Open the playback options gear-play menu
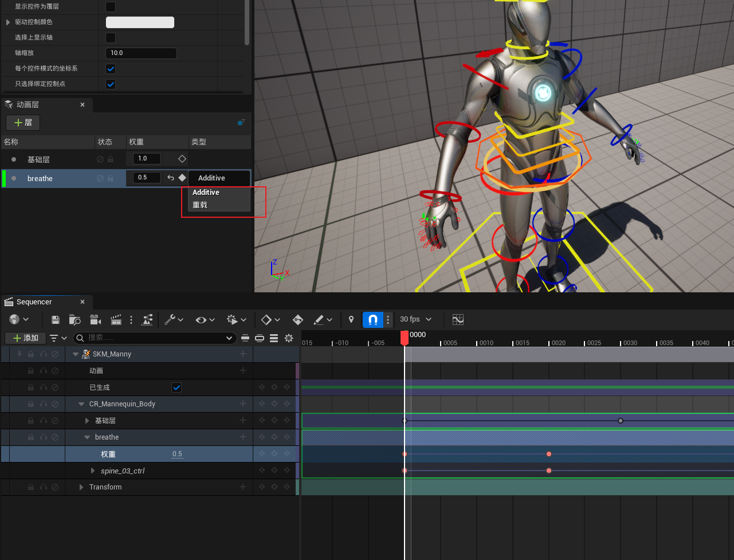Viewport: 734px width, 560px height. [x=237, y=320]
